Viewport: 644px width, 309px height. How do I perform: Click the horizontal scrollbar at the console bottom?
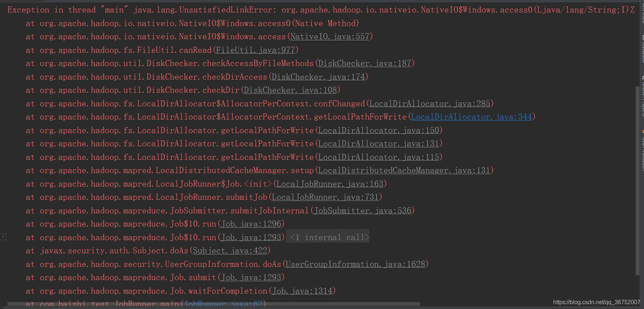[214, 304]
